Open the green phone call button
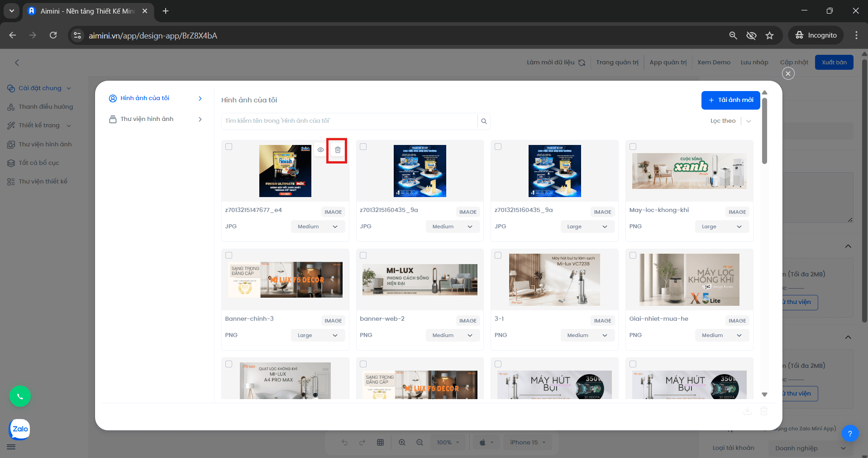The width and height of the screenshot is (868, 458). click(20, 396)
